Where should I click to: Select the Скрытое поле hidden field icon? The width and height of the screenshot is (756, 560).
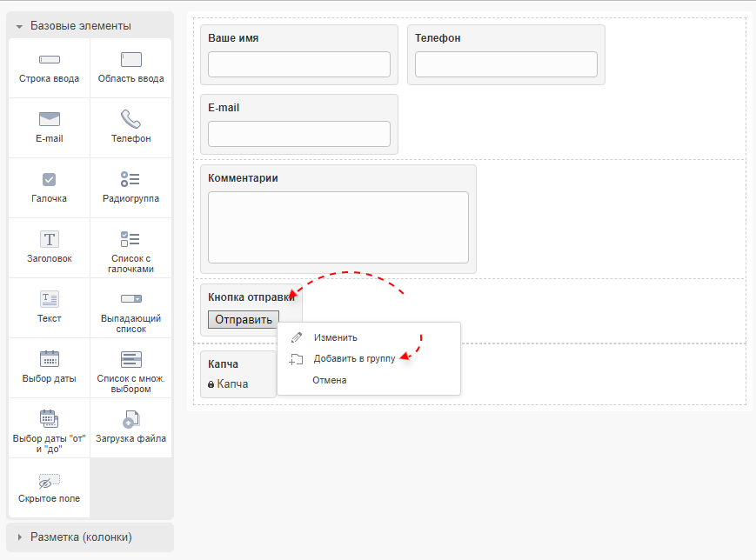[x=49, y=481]
